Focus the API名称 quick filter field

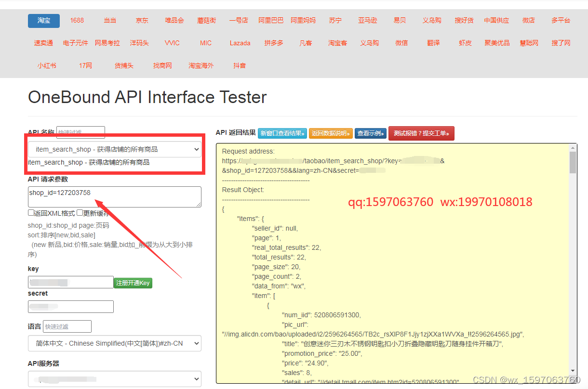pos(80,132)
